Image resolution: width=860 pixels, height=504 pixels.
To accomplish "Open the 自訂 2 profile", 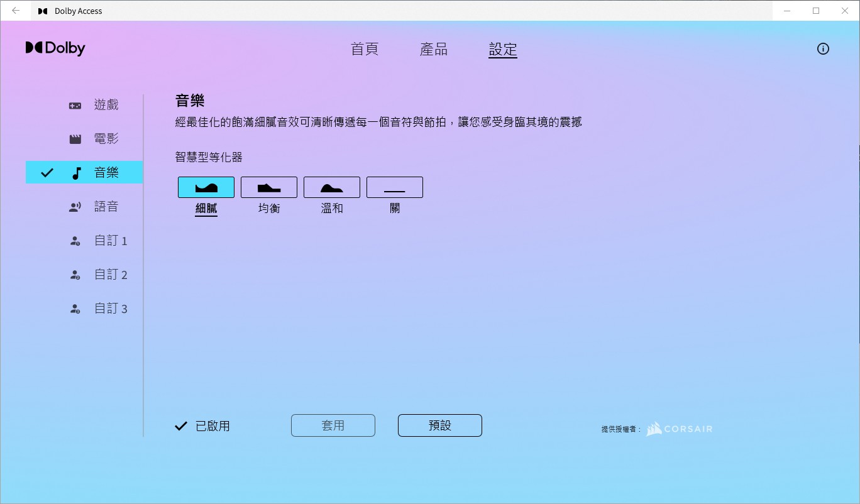I will tap(111, 275).
